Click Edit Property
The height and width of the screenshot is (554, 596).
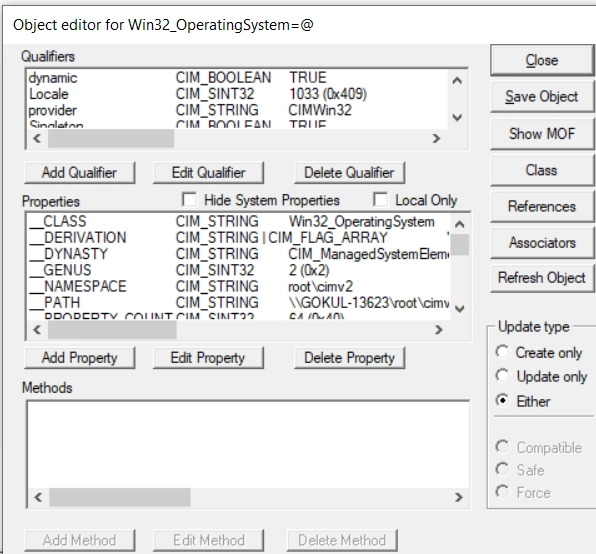(208, 358)
